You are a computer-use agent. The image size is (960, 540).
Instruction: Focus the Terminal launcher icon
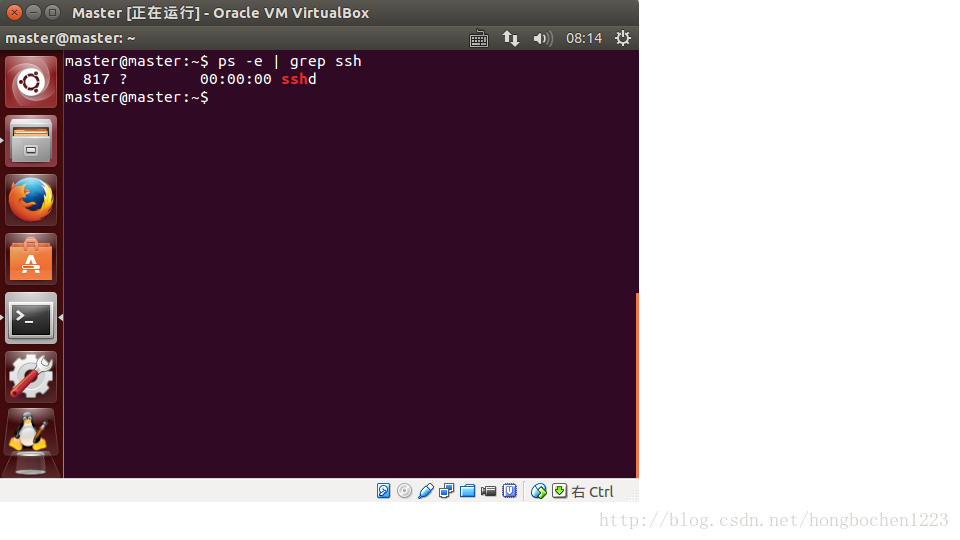pyautogui.click(x=31, y=318)
